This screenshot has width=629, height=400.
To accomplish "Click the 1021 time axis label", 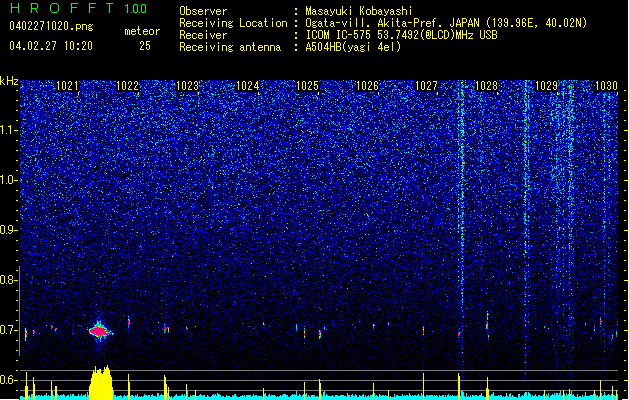I will tap(67, 86).
